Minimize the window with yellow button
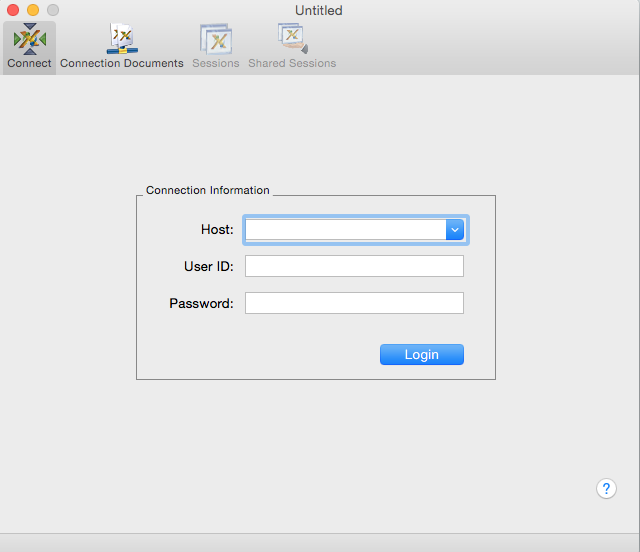The width and height of the screenshot is (640, 552). pyautogui.click(x=33, y=10)
